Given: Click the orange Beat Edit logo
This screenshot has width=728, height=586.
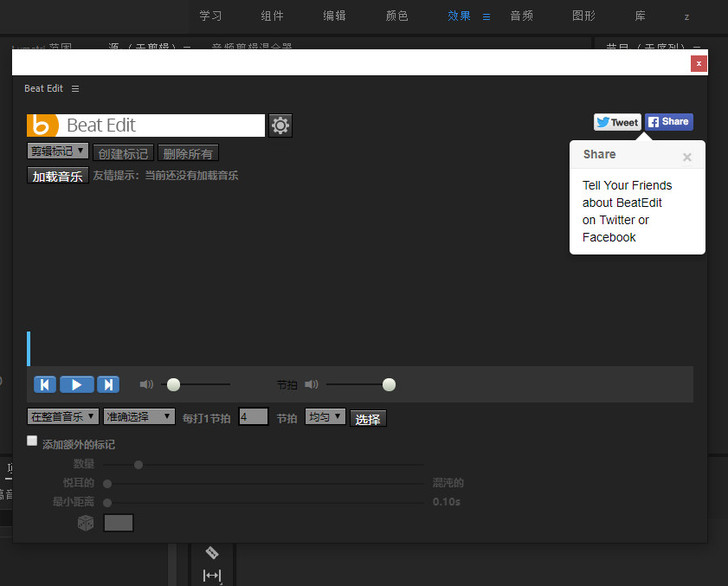Looking at the screenshot, I should pos(42,125).
